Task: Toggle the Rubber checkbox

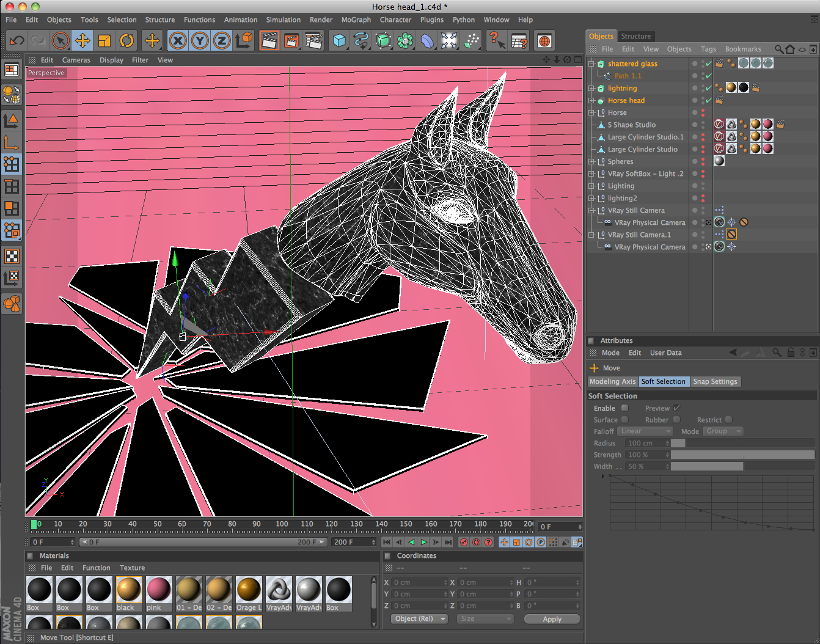Action: (x=676, y=420)
